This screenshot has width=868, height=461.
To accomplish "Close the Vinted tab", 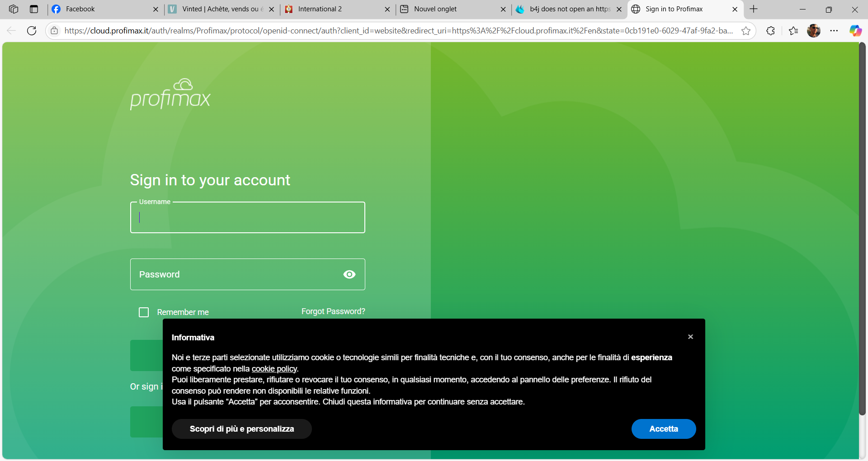I will [271, 9].
